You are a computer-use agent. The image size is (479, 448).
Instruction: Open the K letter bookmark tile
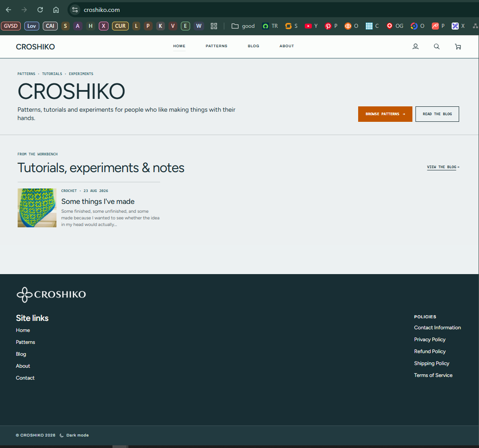click(x=161, y=26)
